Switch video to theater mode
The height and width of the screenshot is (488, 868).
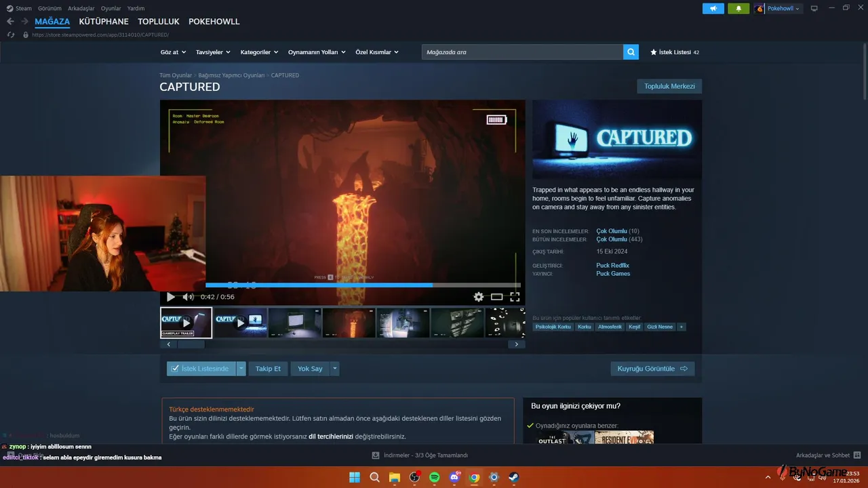tap(497, 297)
